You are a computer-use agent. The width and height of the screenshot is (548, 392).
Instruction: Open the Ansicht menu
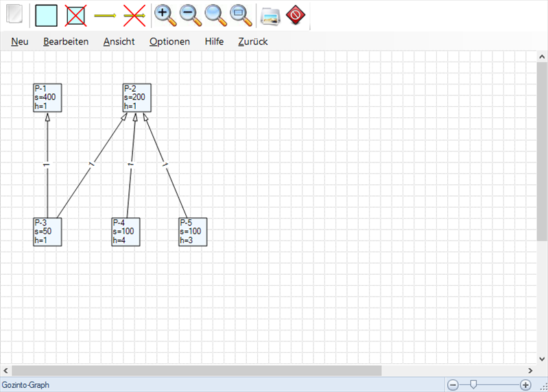(119, 41)
